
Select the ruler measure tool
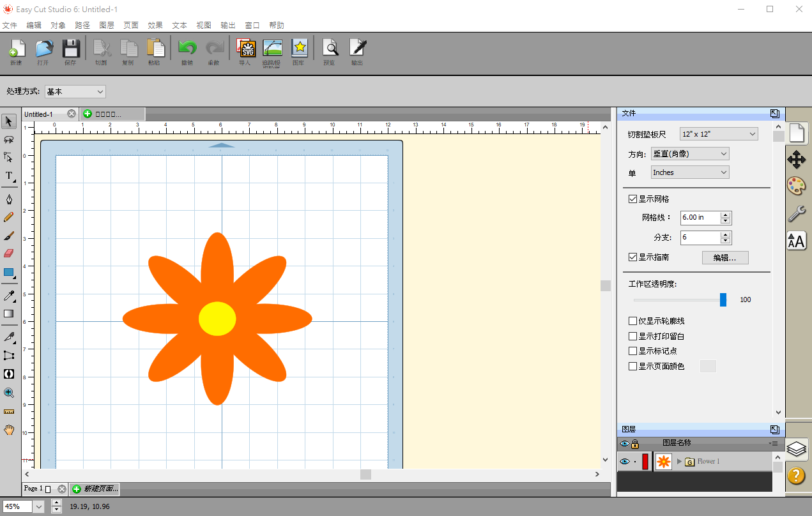point(9,411)
